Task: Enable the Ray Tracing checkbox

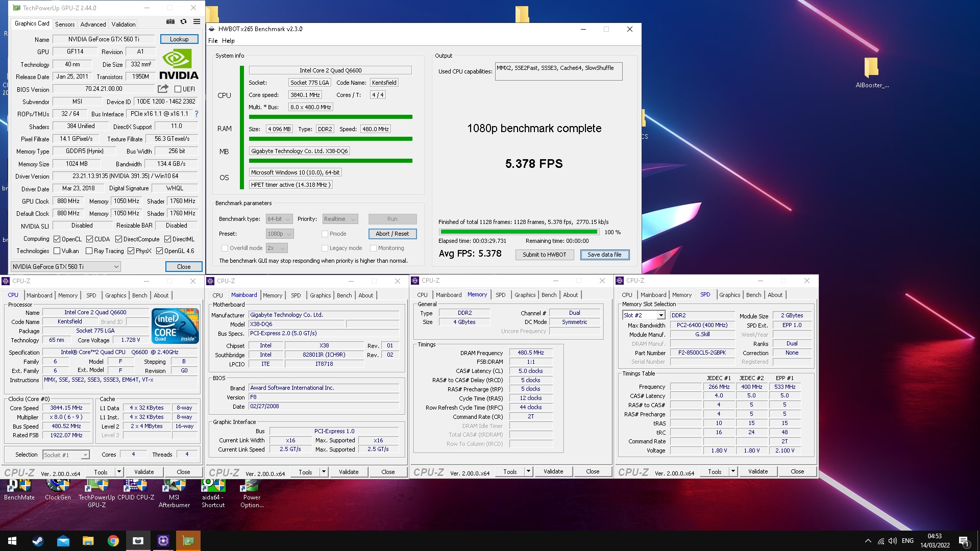Action: 89,251
